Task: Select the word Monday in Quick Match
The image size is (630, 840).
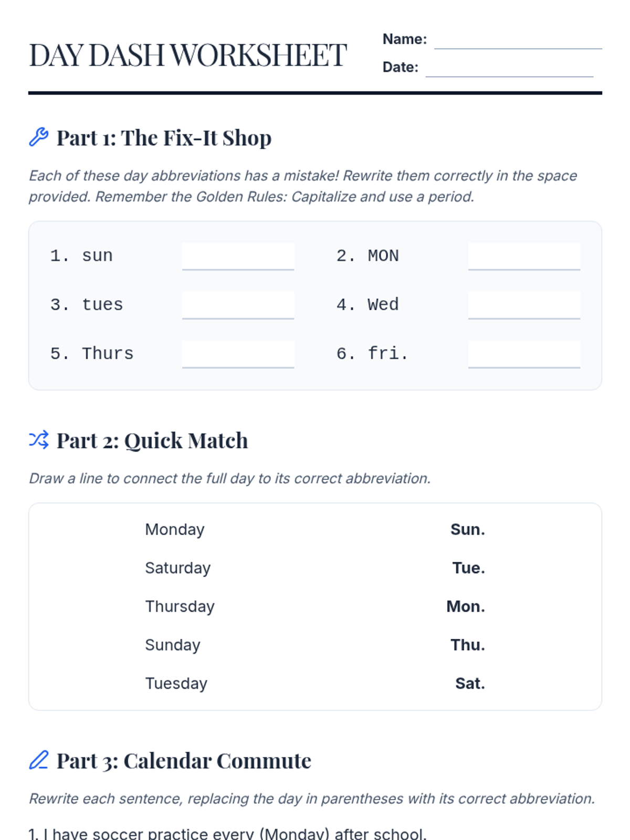Action: pyautogui.click(x=174, y=529)
